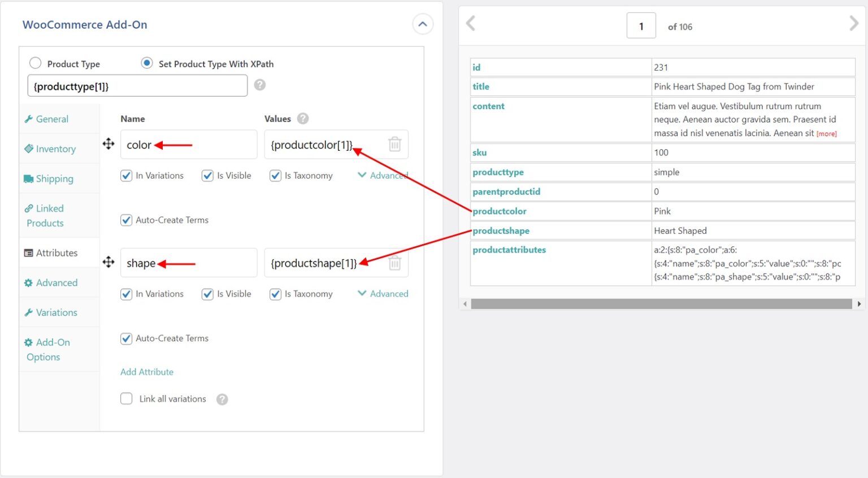Screen dimensions: 868x478
Task: Select the General tab wrench icon
Action: (x=29, y=119)
